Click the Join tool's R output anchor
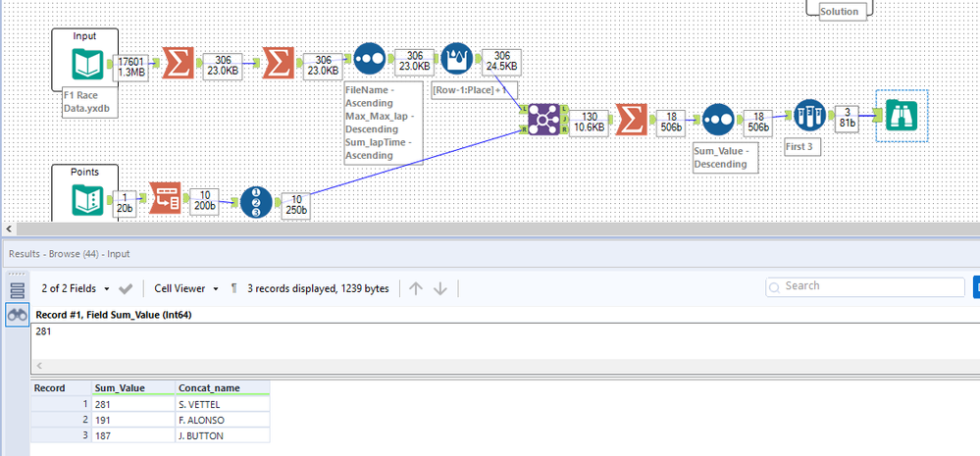The height and width of the screenshot is (456, 980). click(x=564, y=129)
